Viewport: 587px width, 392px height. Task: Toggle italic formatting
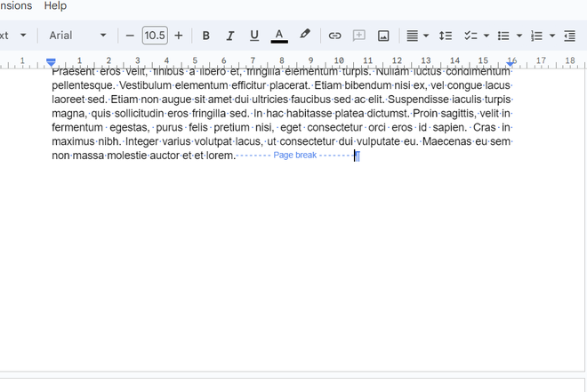pos(229,36)
